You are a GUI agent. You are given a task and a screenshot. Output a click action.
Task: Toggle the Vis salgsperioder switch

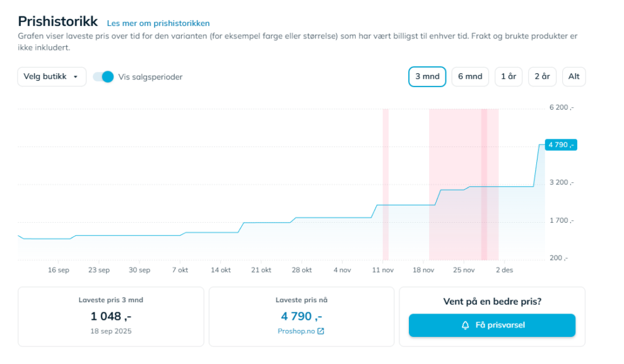(103, 77)
